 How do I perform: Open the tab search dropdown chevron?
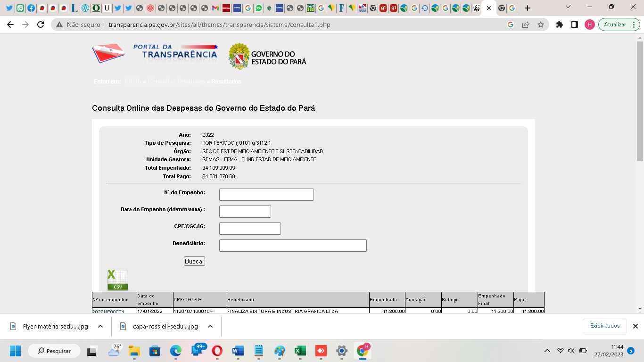(x=568, y=8)
